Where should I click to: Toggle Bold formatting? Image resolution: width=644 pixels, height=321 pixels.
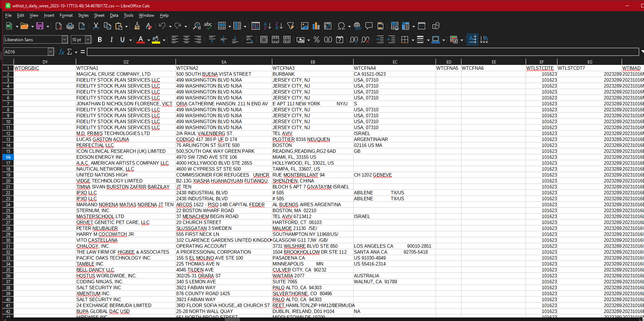pos(100,39)
